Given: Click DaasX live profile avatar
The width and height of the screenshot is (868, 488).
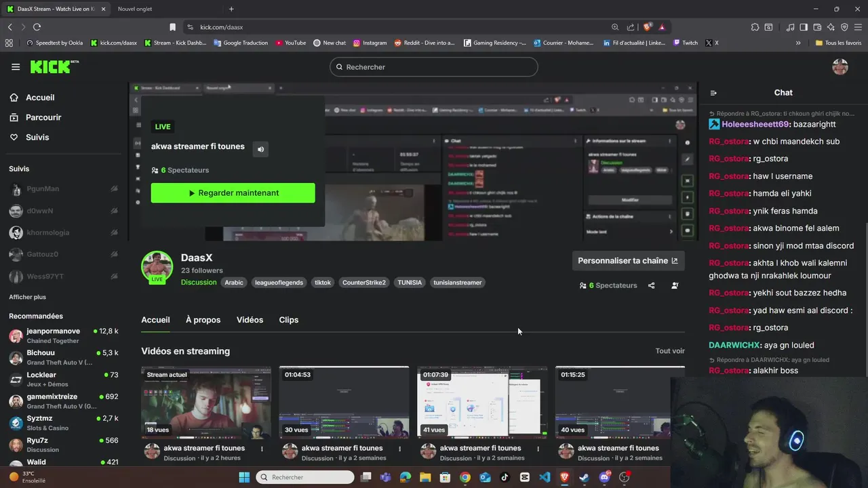Looking at the screenshot, I should coord(157,266).
